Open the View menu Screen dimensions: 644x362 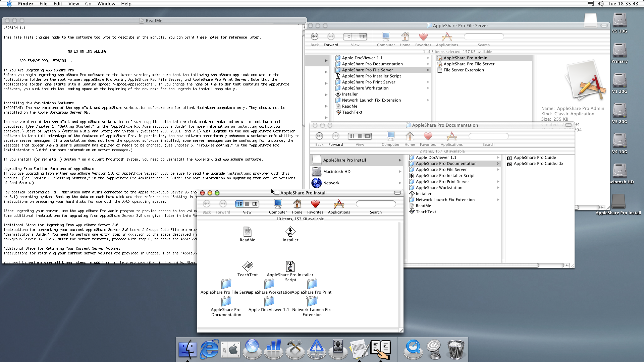73,4
